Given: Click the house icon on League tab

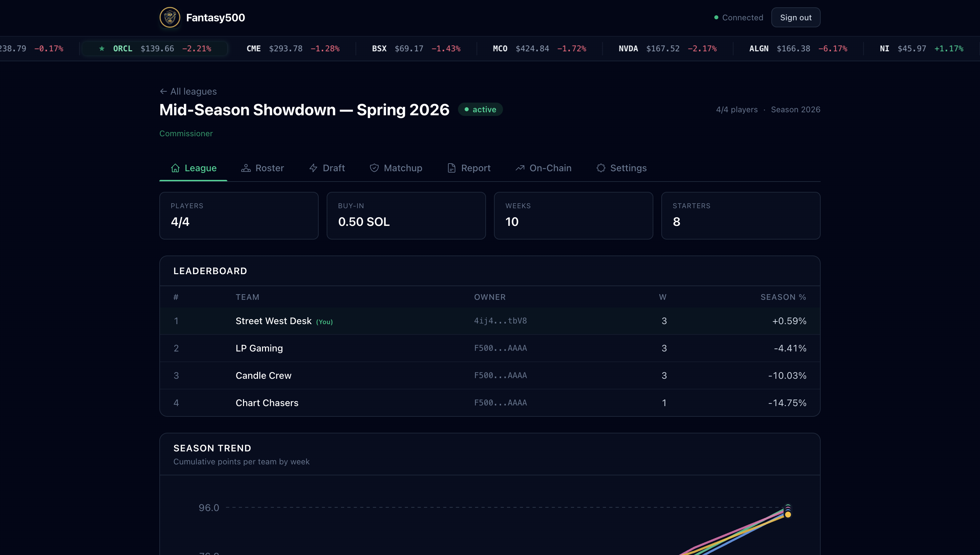Looking at the screenshot, I should 175,168.
